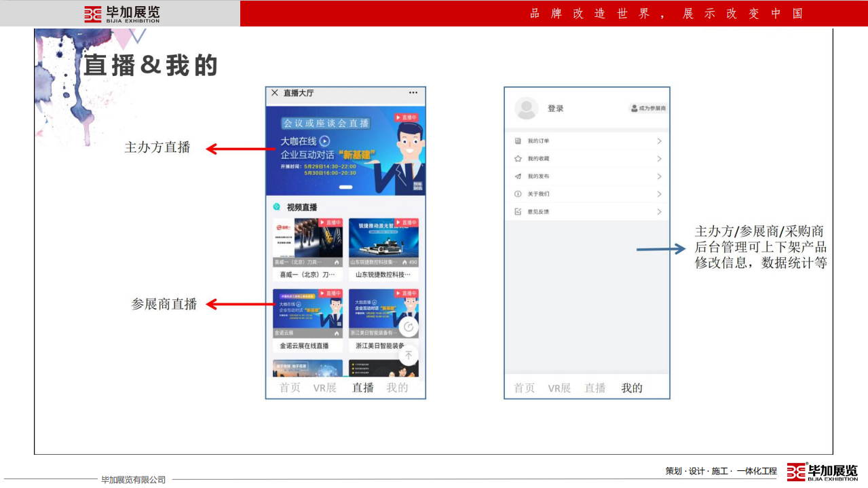Expand 我的订单 using its right chevron
This screenshot has height=488, width=868.
[x=659, y=141]
